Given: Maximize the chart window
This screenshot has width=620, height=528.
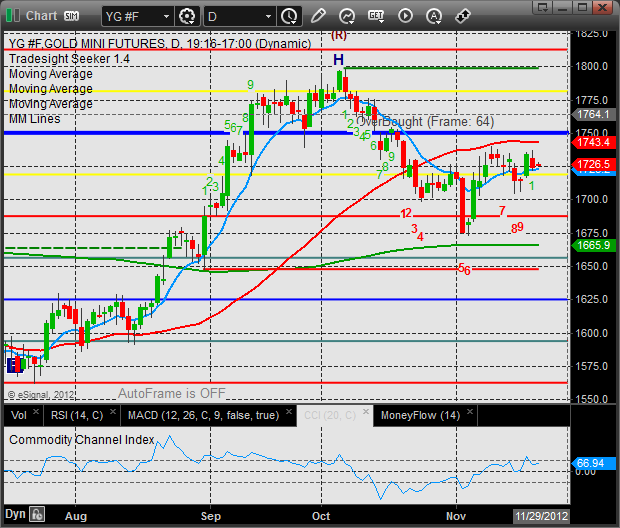Looking at the screenshot, I should coord(582,7).
